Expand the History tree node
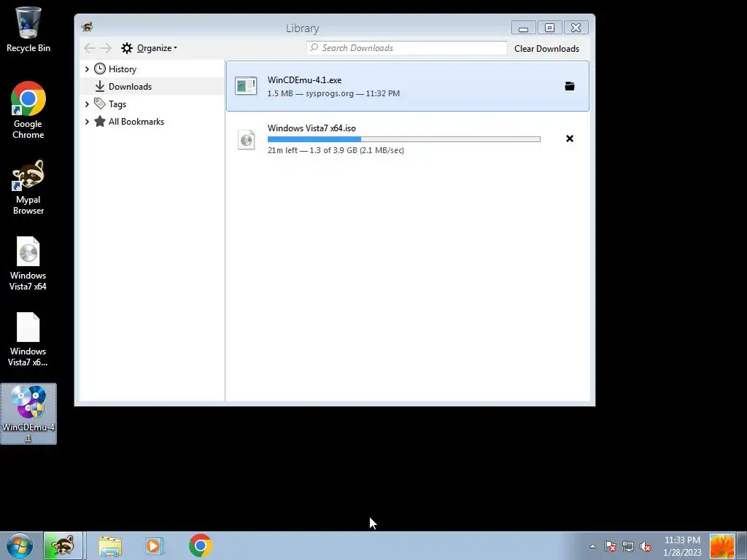The width and height of the screenshot is (747, 560). pyautogui.click(x=87, y=69)
